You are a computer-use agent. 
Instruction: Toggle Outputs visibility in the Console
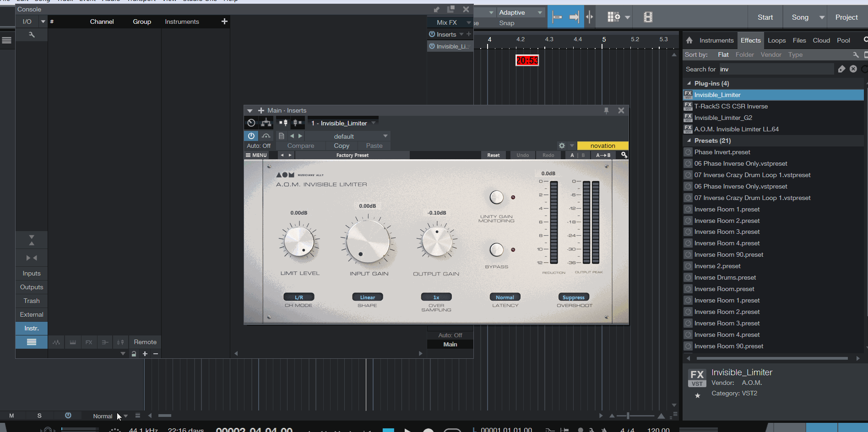pyautogui.click(x=32, y=287)
